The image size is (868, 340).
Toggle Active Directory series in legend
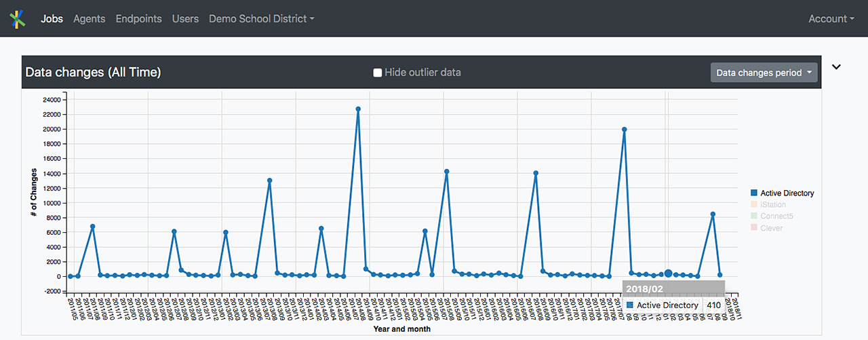(787, 193)
